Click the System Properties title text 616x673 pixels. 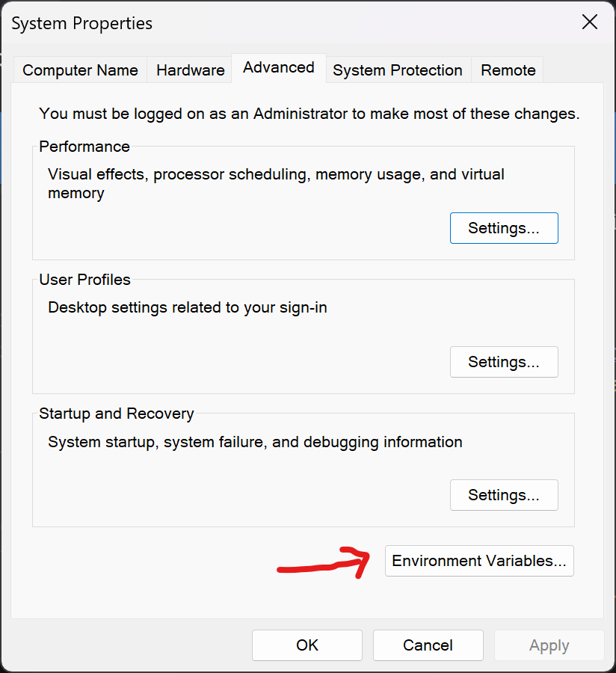click(x=81, y=23)
